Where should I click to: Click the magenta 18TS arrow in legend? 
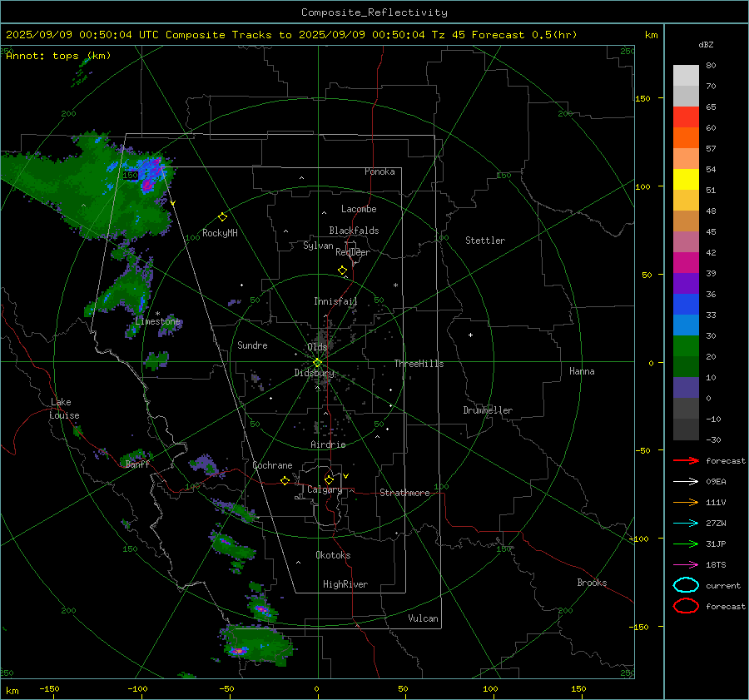point(686,565)
